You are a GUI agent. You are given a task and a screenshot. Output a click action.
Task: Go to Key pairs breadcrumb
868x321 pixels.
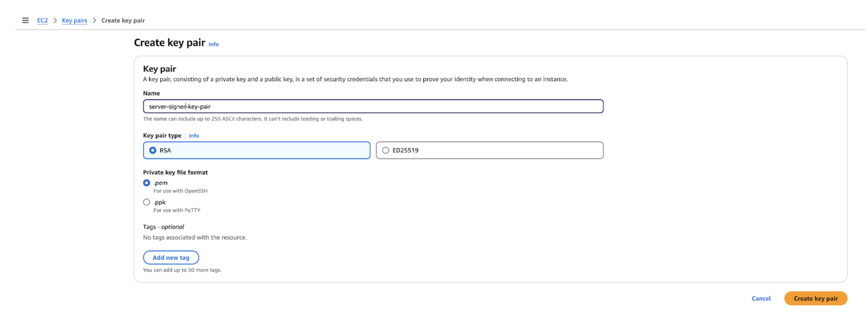[x=74, y=21]
